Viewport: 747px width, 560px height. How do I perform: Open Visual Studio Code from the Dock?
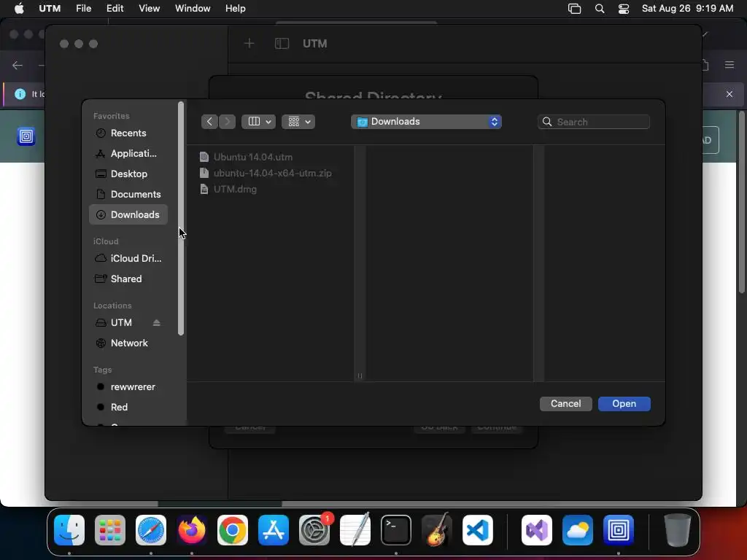coord(477,530)
